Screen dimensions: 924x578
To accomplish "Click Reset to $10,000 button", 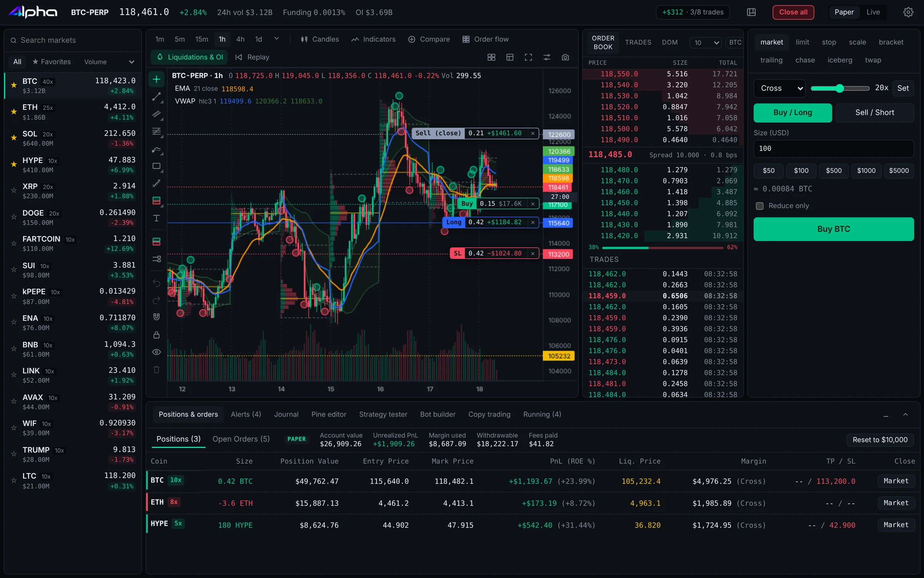I will pos(880,440).
